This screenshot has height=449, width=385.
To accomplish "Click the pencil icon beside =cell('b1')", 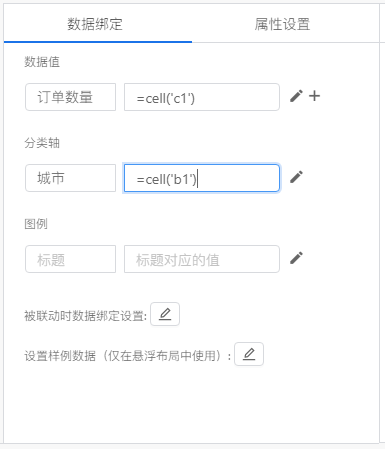I will pos(296,177).
